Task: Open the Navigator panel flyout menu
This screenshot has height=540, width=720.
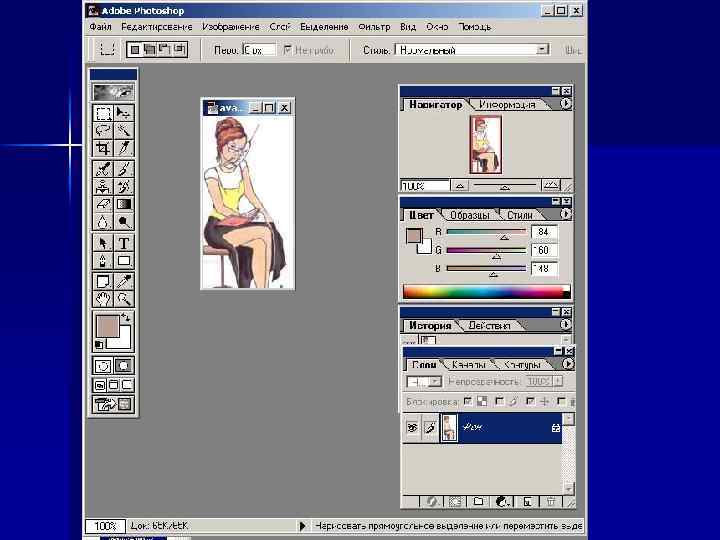Action: [x=566, y=104]
